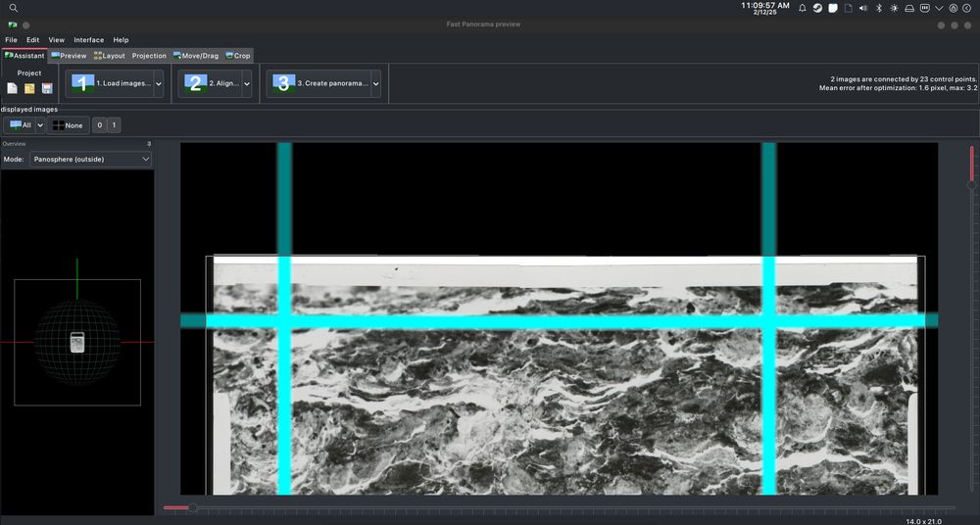This screenshot has height=525, width=980.
Task: Switch to the Projection tab
Action: (149, 56)
